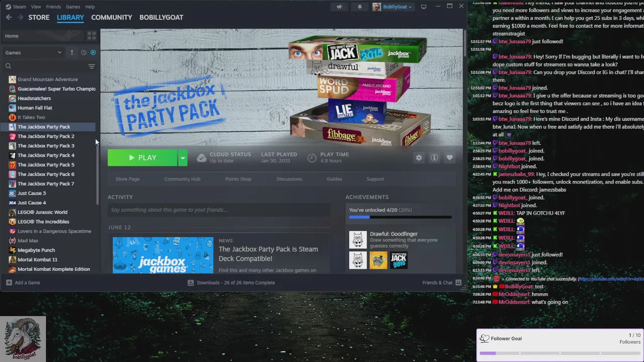This screenshot has width=644, height=362.
Task: Open the Friends menu
Action: 53,7
